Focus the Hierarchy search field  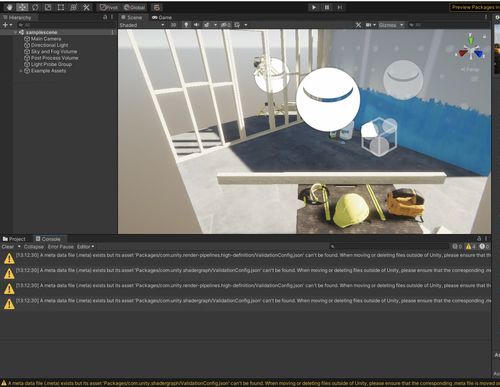tap(65, 25)
